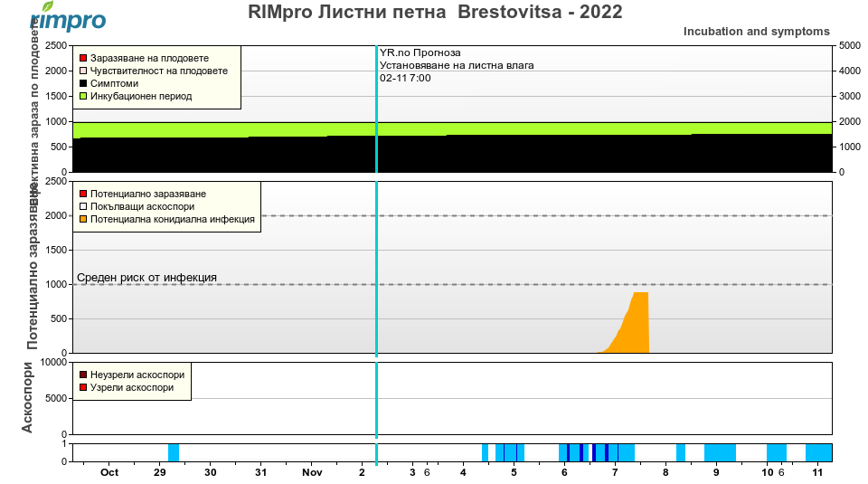This screenshot has width=868, height=484.
Task: Click the Аскоспори axis title
Action: pyautogui.click(x=28, y=398)
